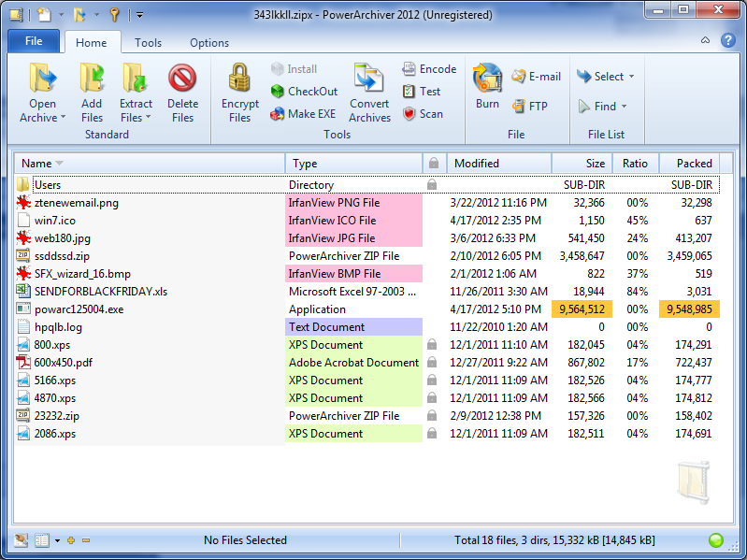Image resolution: width=747 pixels, height=560 pixels.
Task: Sort the list by Type column
Action: coord(353,164)
